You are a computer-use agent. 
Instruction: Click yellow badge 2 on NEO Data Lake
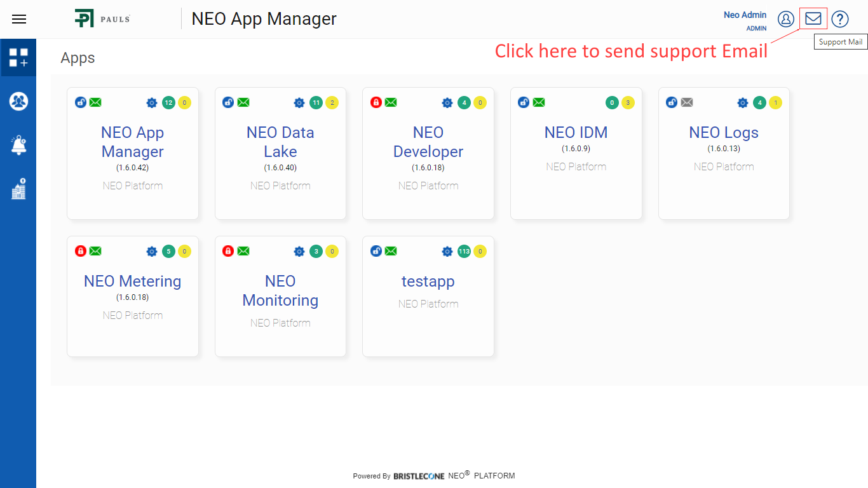[x=332, y=103]
